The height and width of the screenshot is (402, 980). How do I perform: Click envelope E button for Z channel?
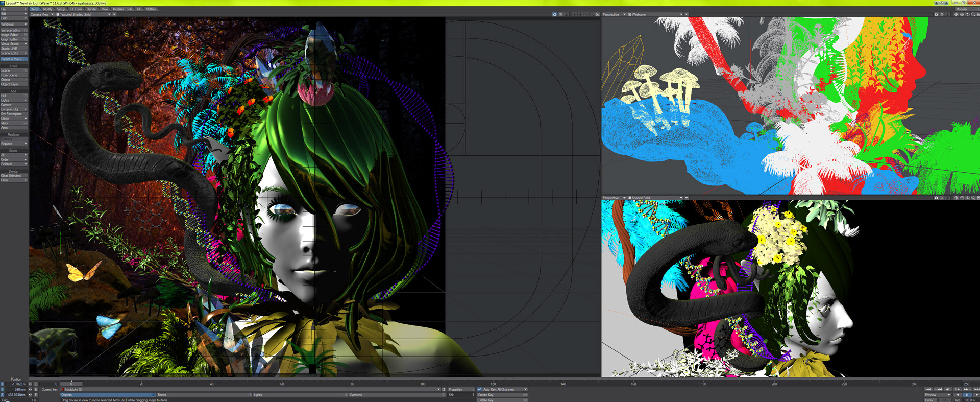(36, 395)
